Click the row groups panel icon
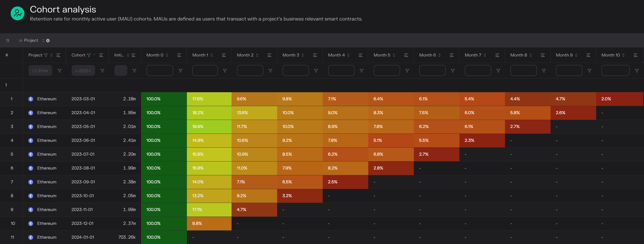The height and width of the screenshot is (244, 644). point(8,41)
